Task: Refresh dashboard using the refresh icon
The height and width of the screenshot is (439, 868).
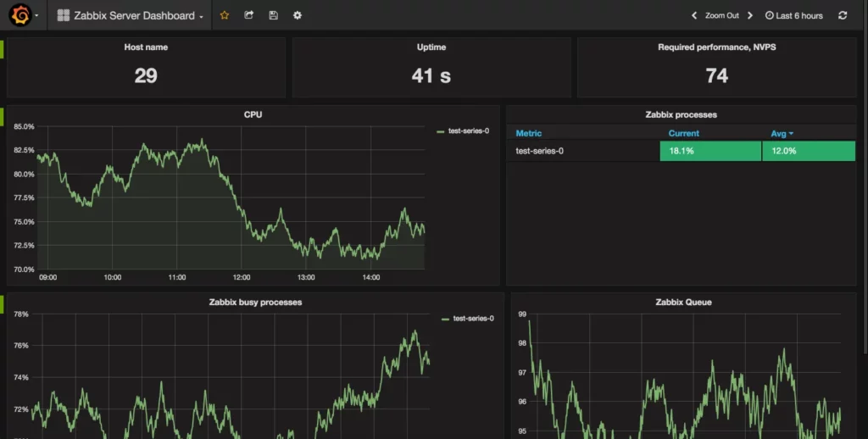Action: click(843, 15)
